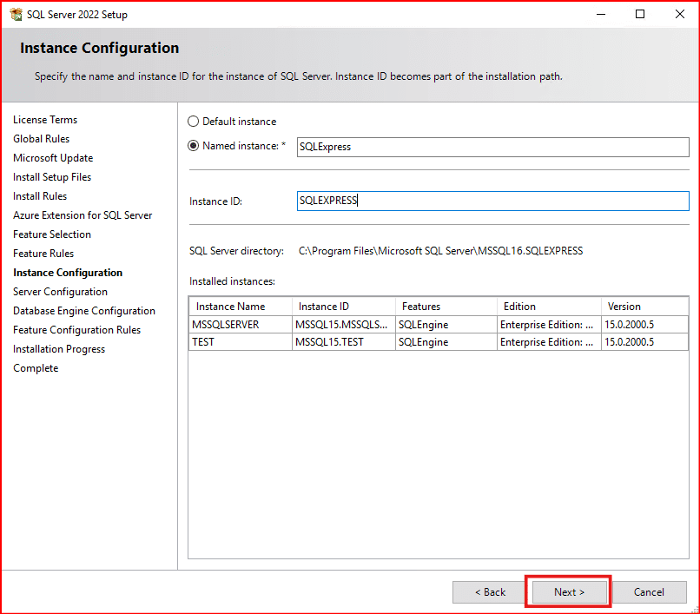The image size is (700, 614).
Task: Click the Named instance text field
Action: click(492, 147)
